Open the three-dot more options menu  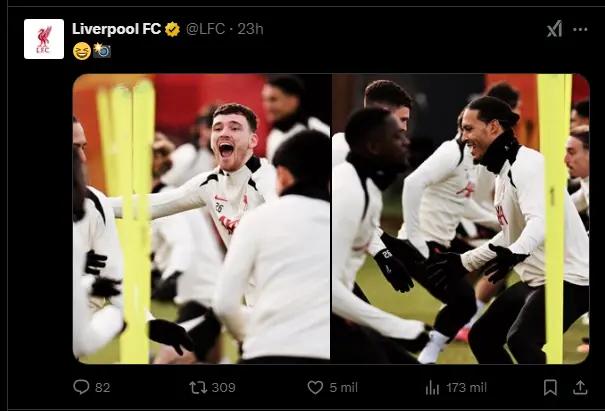point(581,29)
